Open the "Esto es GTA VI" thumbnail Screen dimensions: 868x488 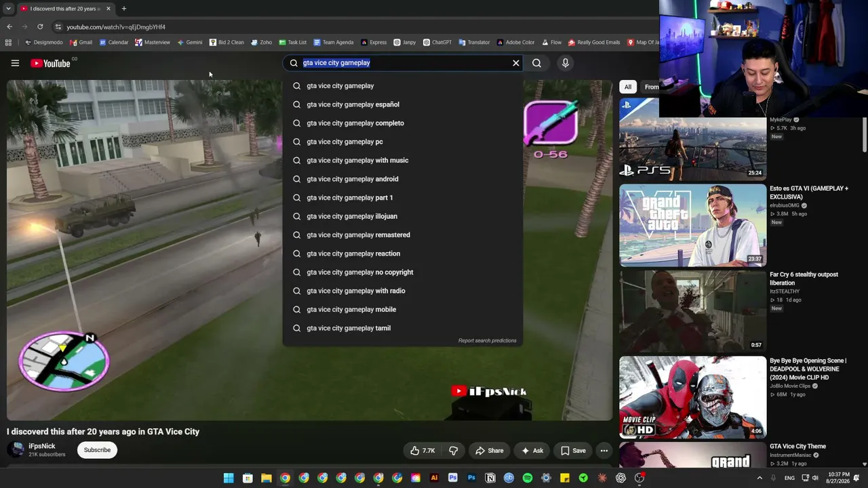click(692, 226)
